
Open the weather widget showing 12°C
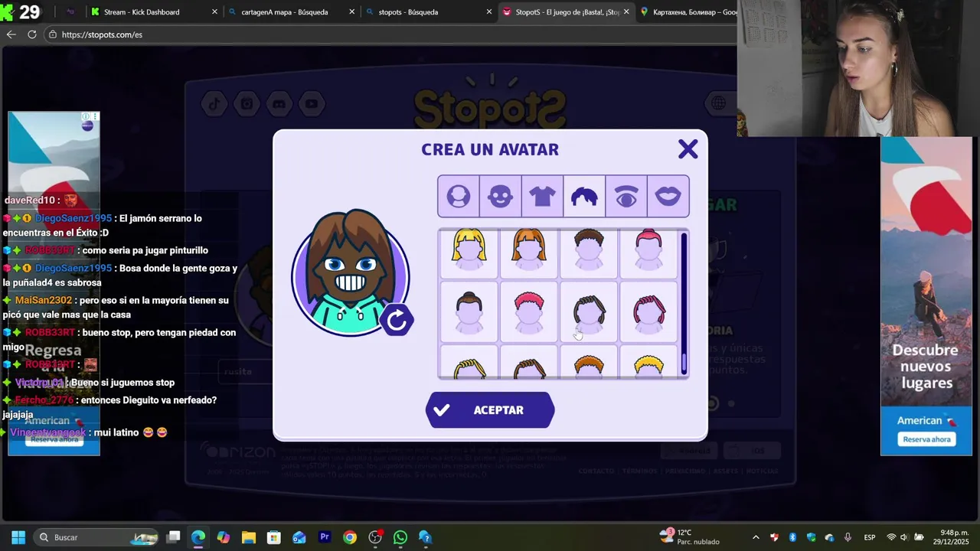click(691, 537)
